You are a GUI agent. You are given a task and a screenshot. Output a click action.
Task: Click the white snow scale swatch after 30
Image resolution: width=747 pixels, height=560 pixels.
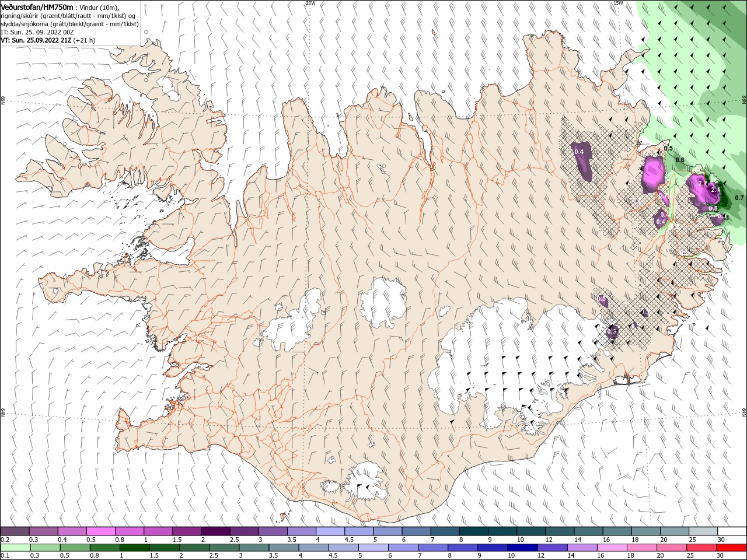tap(732, 531)
